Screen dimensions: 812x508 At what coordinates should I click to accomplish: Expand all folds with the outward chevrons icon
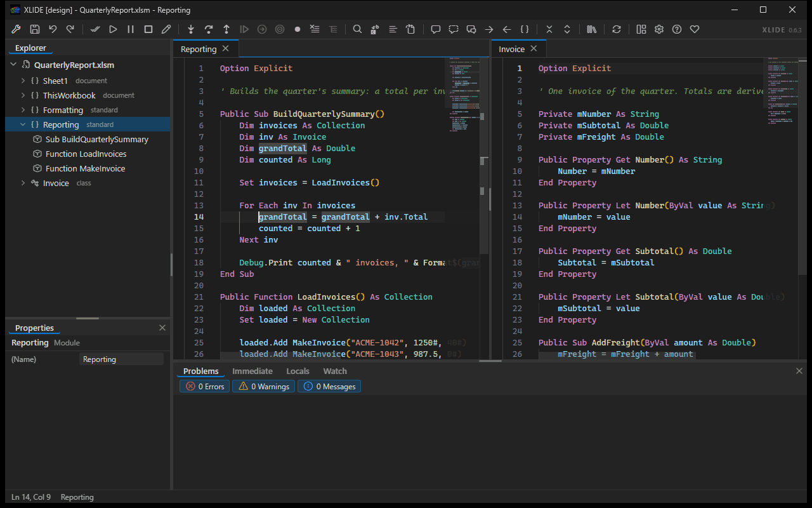[567, 29]
